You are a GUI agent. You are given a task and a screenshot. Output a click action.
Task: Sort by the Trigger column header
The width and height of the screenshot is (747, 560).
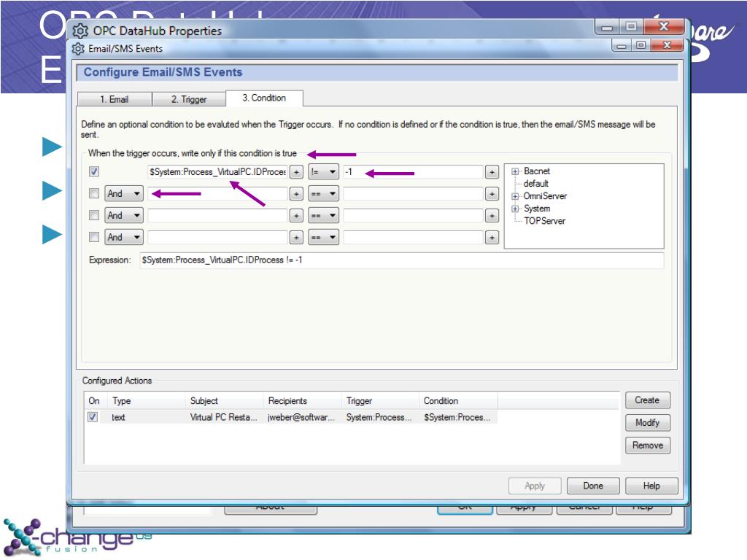coord(380,401)
